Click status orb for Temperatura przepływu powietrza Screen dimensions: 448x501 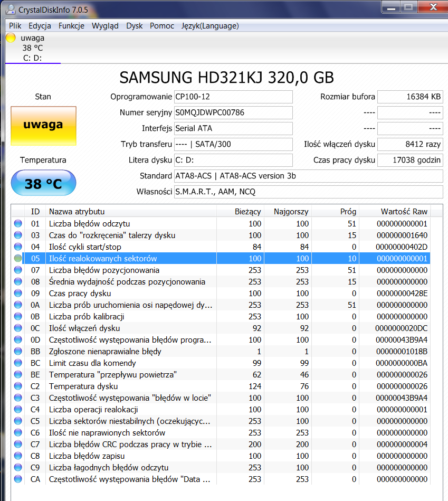(18, 374)
